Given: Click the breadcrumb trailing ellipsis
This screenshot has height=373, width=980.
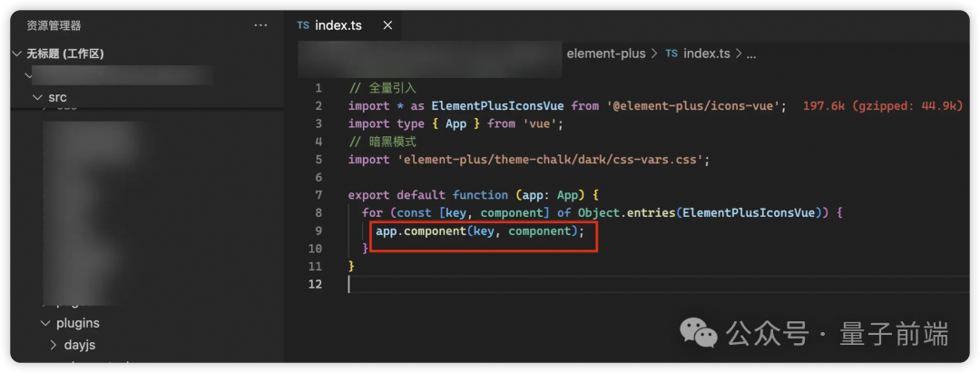Looking at the screenshot, I should tap(751, 54).
